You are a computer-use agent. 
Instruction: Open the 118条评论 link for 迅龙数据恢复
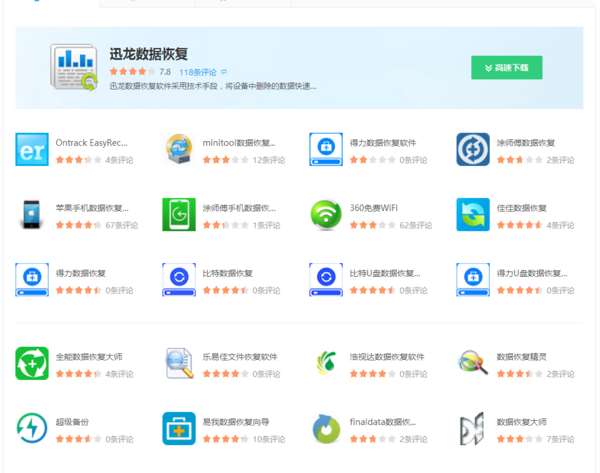[197, 72]
